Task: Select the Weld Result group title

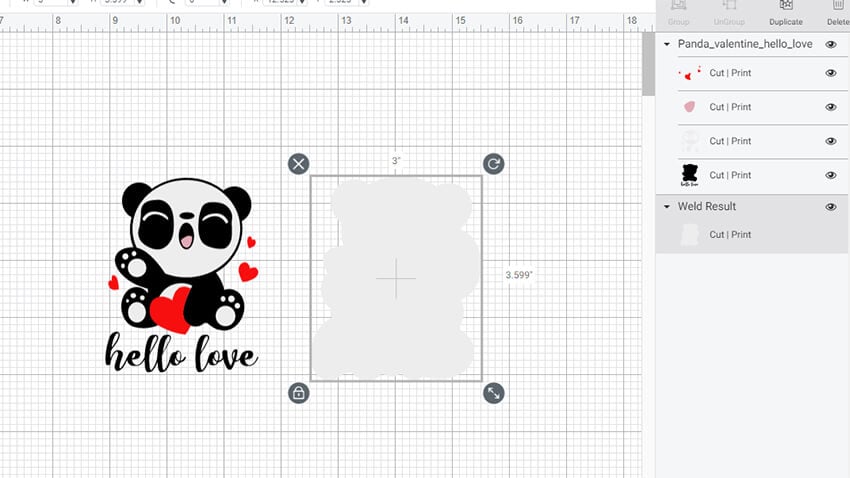Action: (x=706, y=206)
